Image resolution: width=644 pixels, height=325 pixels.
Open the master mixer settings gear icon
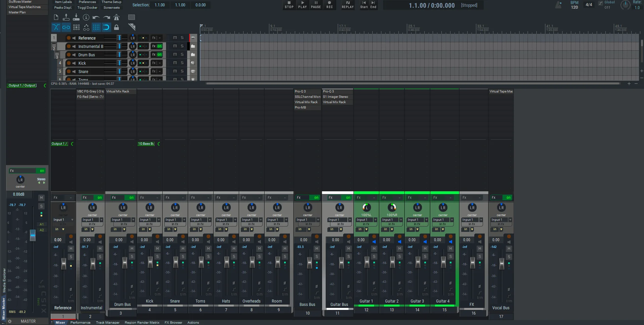click(x=10, y=321)
